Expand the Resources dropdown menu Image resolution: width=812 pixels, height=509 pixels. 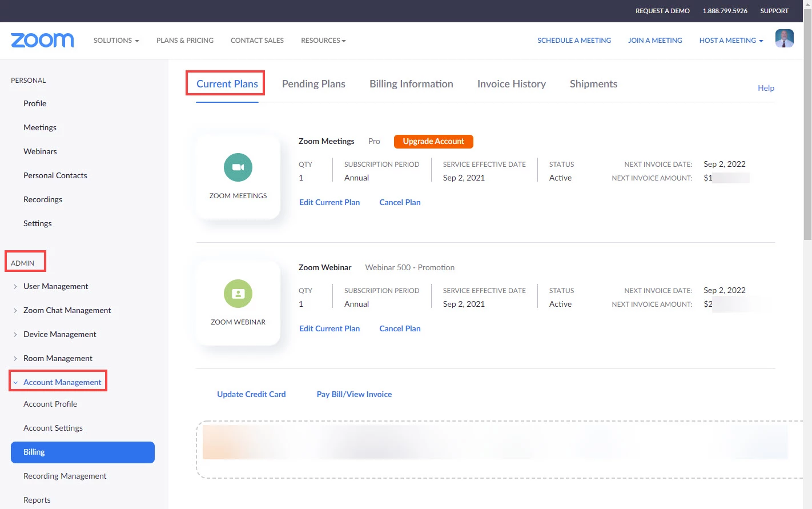(323, 41)
